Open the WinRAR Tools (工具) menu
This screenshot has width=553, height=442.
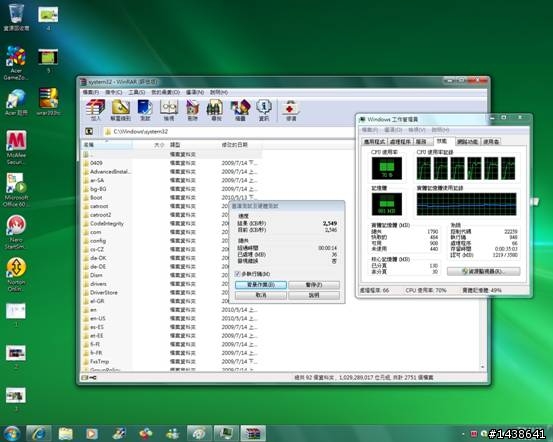coord(136,92)
